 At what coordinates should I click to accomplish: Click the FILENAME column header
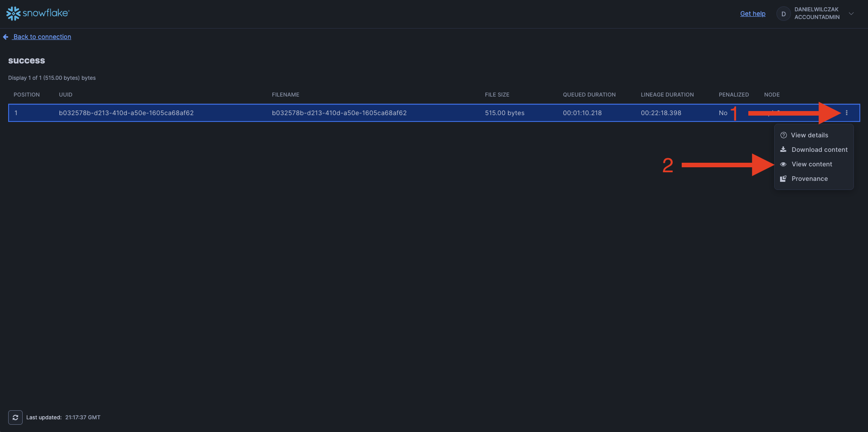(286, 95)
